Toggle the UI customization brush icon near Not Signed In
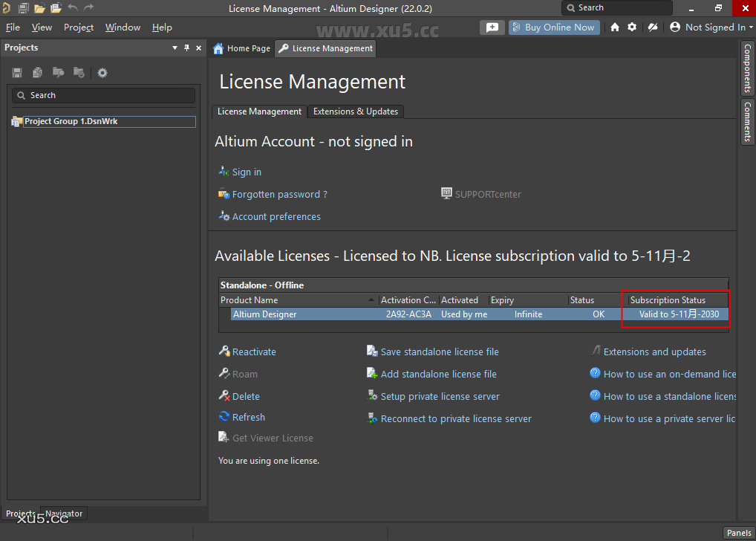Screen dimensions: 756x541 (652, 27)
